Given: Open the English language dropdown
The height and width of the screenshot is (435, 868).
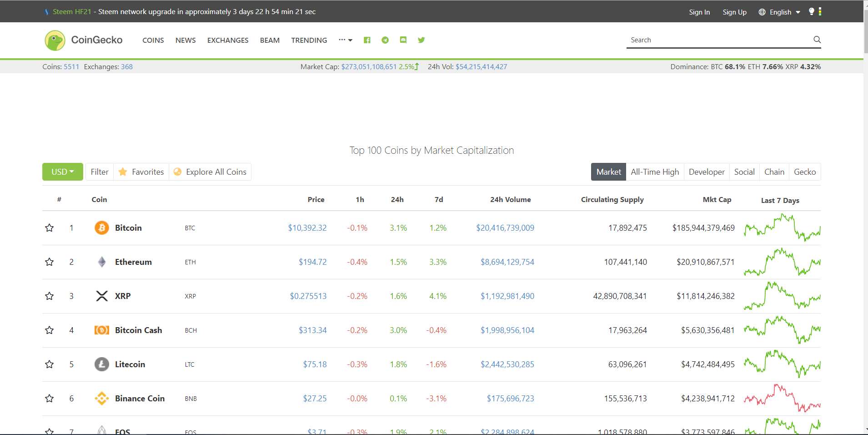Looking at the screenshot, I should coord(779,12).
